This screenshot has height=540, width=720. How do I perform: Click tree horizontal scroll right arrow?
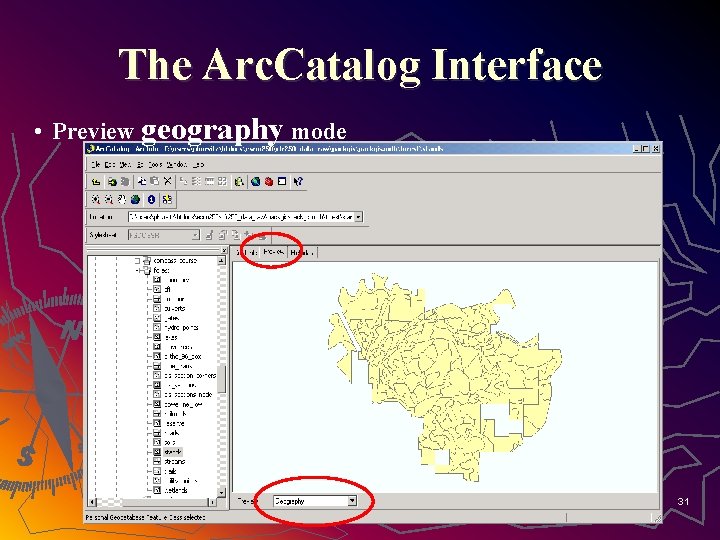pyautogui.click(x=212, y=502)
